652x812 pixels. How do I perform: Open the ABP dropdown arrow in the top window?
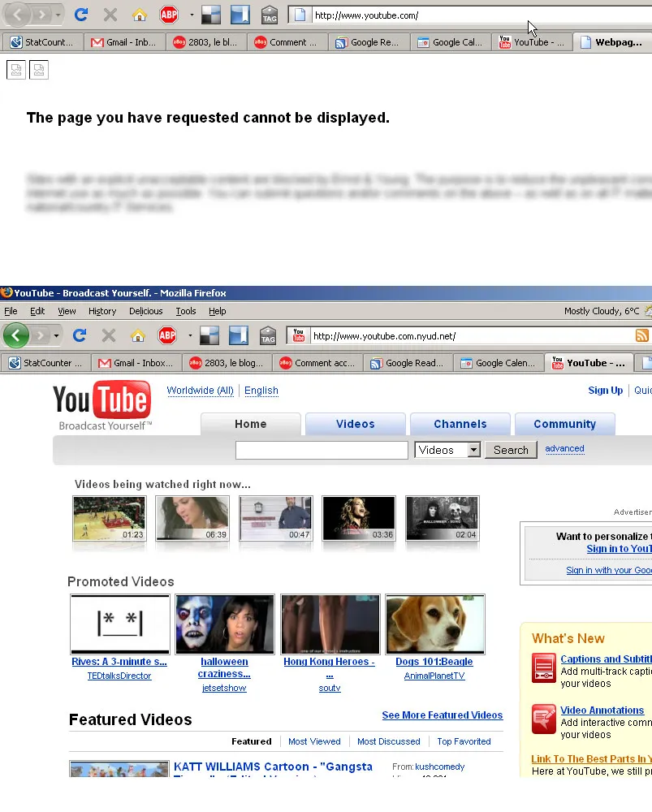click(x=192, y=15)
